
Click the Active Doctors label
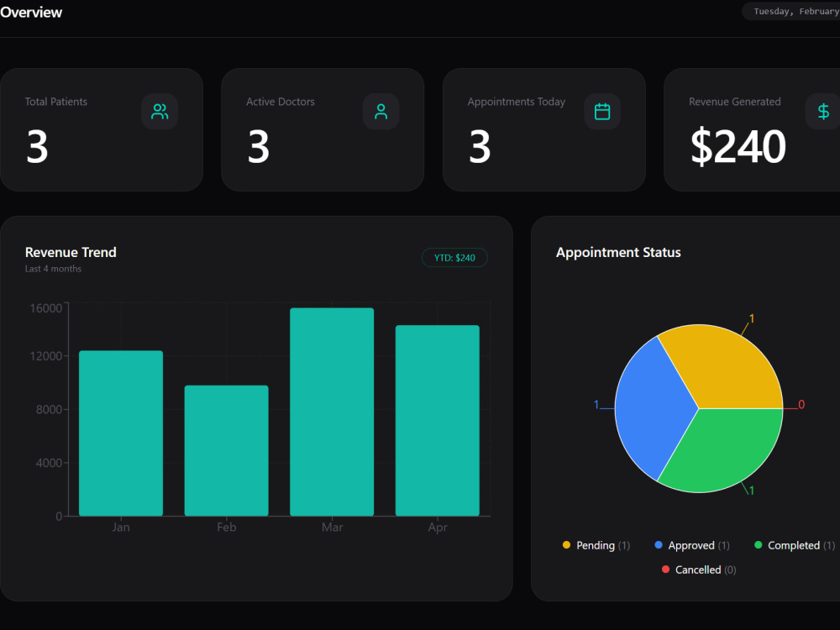(x=281, y=102)
